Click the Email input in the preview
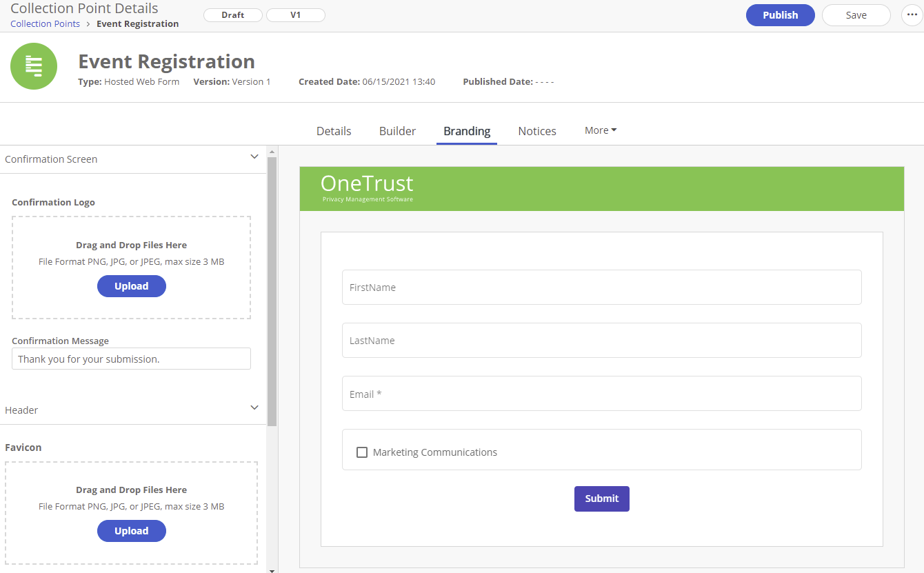 pos(601,393)
